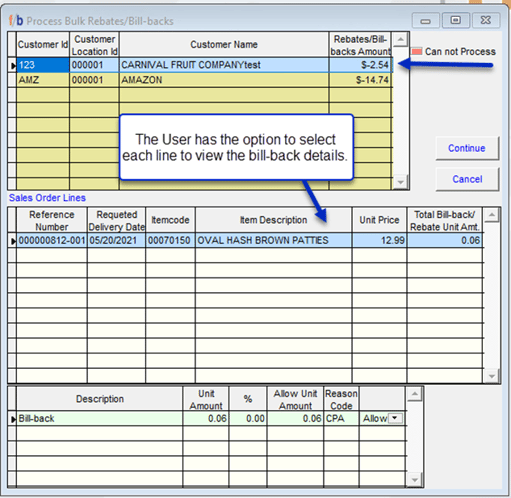The height and width of the screenshot is (498, 511).
Task: Click the row selector arrow for customer 123
Action: [12, 65]
